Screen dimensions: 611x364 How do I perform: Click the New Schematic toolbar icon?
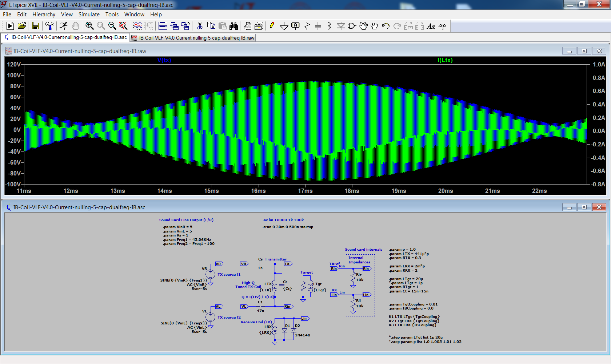(x=10, y=26)
